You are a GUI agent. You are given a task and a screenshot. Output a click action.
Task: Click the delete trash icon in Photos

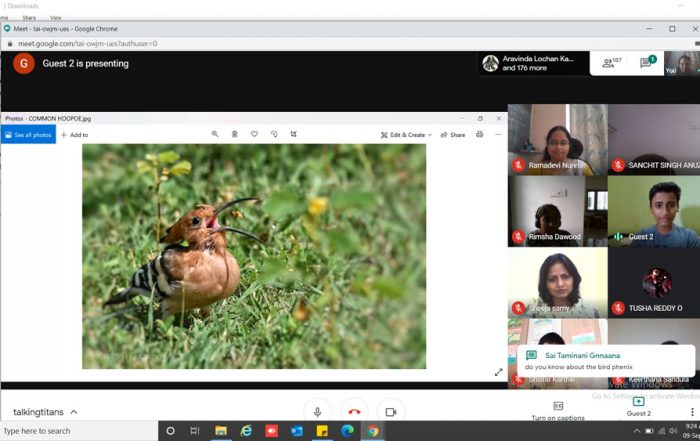coord(235,134)
